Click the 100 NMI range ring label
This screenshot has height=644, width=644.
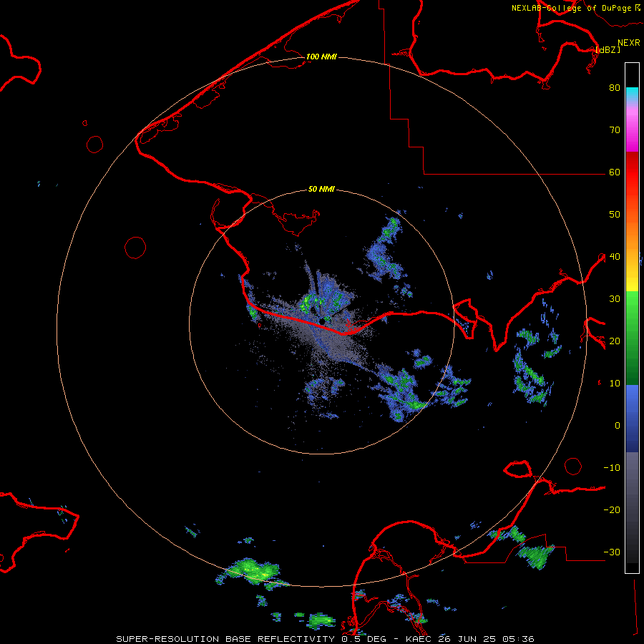click(x=321, y=57)
